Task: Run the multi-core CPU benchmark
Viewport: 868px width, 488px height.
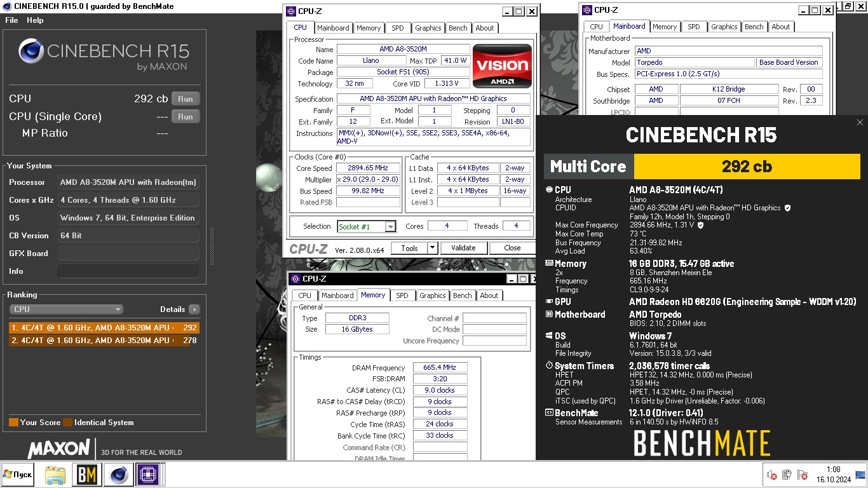Action: pos(186,98)
